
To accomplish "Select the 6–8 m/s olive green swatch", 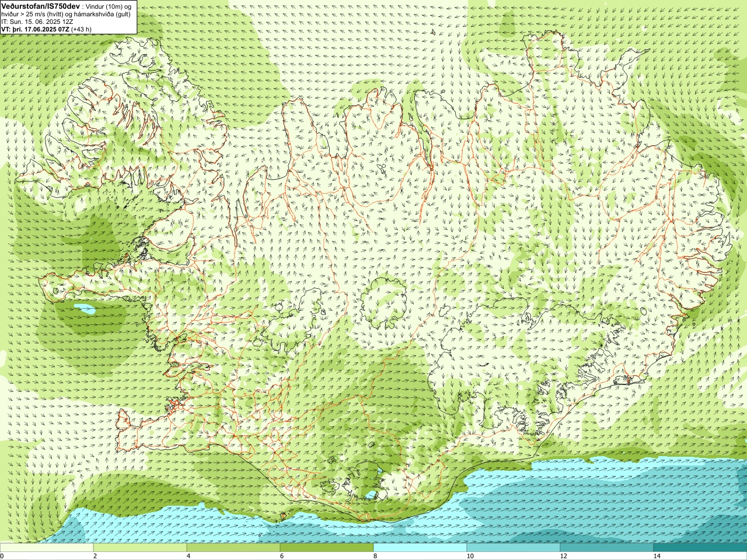I will click(x=327, y=548).
